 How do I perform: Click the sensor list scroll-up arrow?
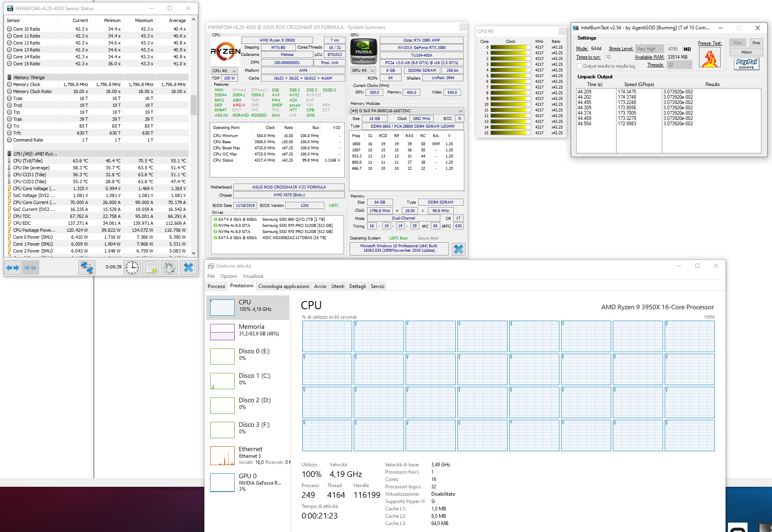point(193,19)
